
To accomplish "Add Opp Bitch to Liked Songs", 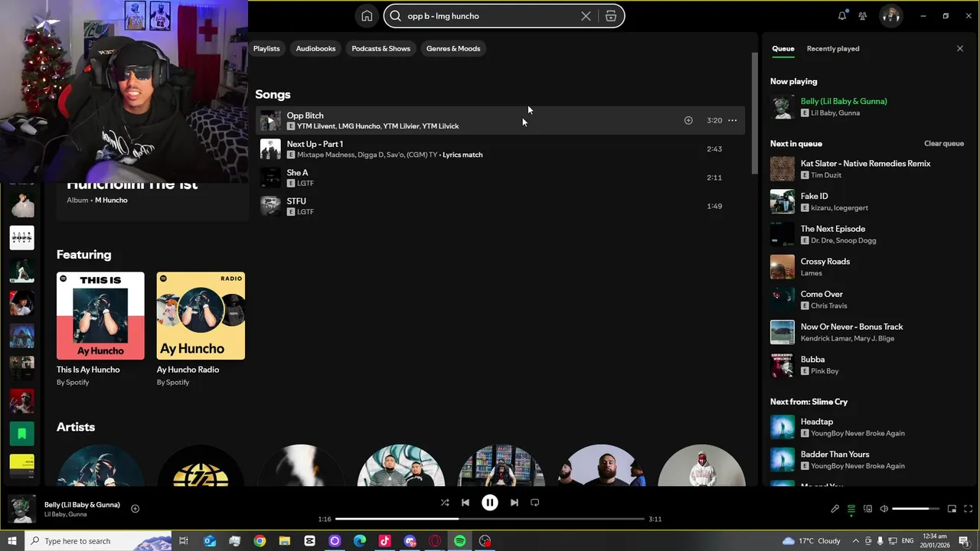I will click(688, 120).
